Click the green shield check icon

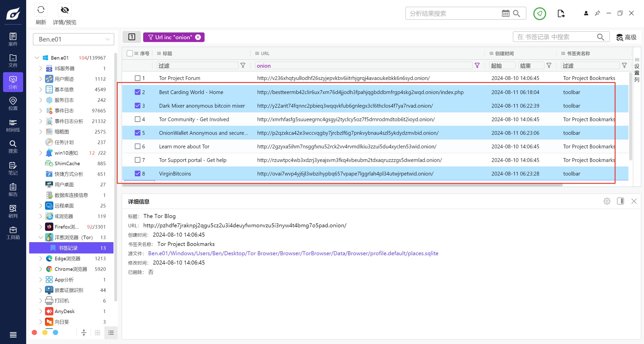coord(539,14)
